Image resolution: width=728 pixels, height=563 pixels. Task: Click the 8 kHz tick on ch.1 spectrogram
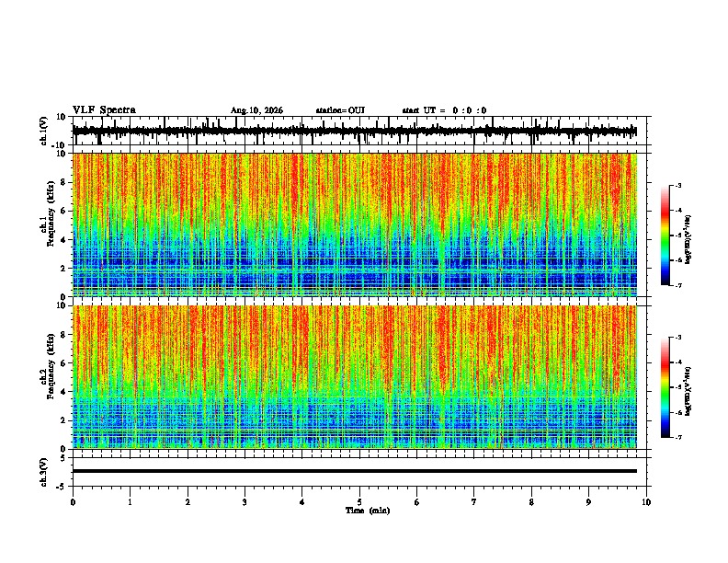click(x=64, y=182)
